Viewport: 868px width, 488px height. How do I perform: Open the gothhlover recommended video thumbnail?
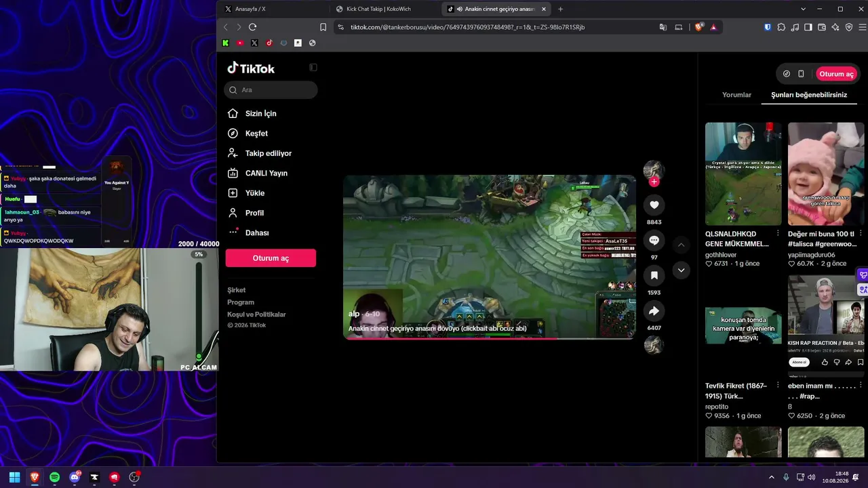743,174
